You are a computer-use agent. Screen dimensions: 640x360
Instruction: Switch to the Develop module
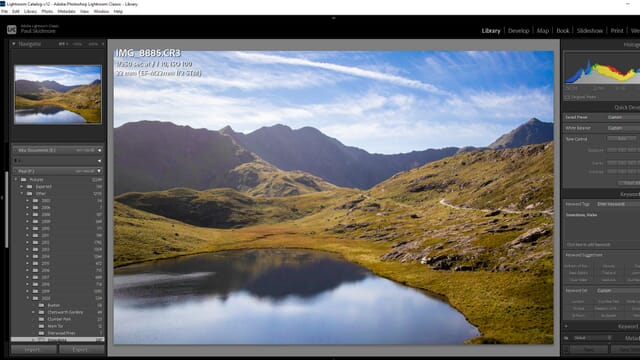(518, 31)
